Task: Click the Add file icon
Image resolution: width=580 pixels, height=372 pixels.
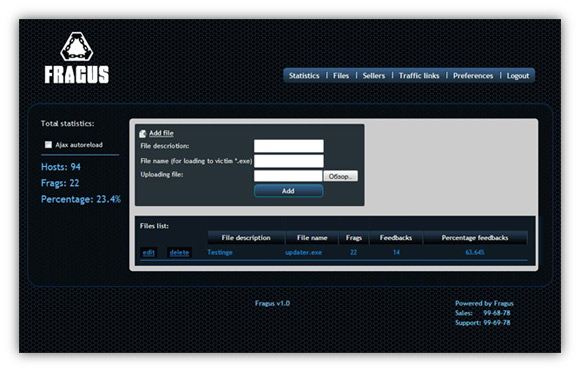Action: (143, 134)
